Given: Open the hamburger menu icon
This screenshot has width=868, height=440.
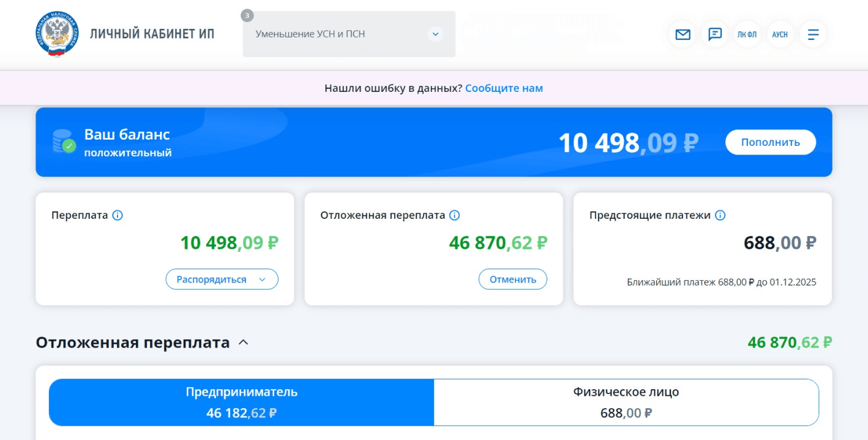Looking at the screenshot, I should click(813, 34).
